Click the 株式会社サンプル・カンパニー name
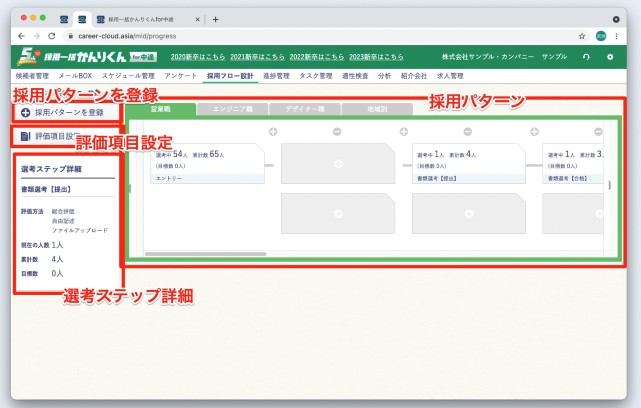Screen dimensions: 641x408 (488, 57)
